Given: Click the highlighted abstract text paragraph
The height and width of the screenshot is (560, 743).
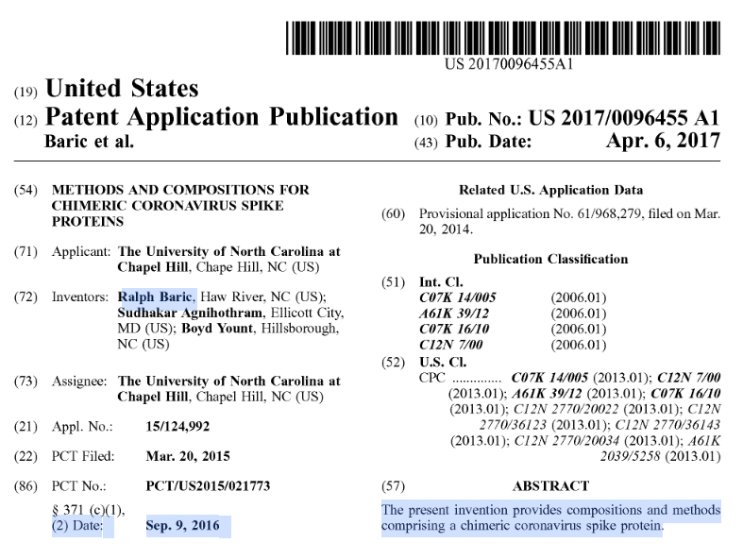Looking at the screenshot, I should click(x=550, y=518).
